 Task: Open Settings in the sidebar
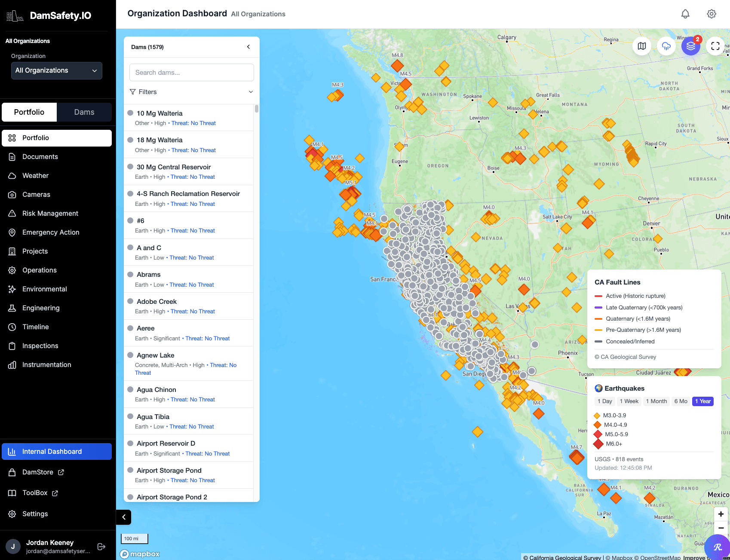57,514
